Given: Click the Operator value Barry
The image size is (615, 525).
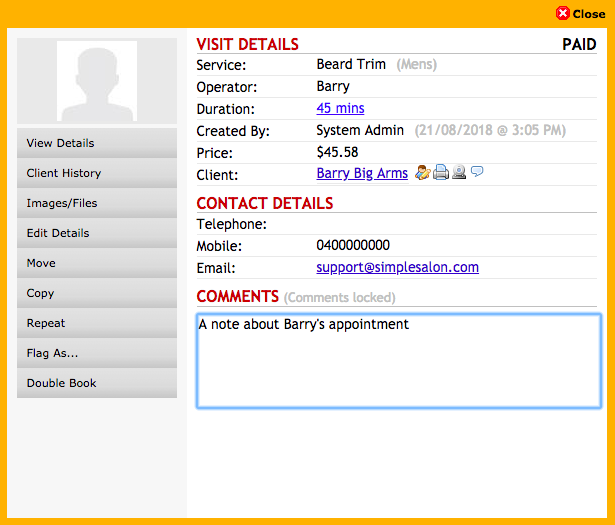Looking at the screenshot, I should (333, 87).
